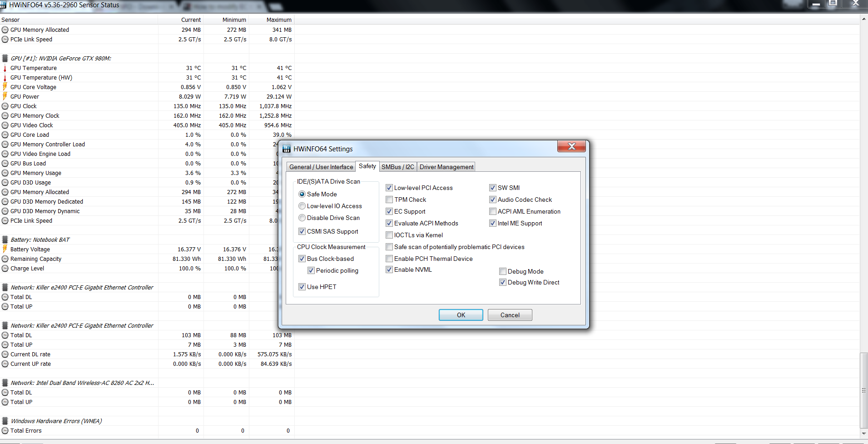Click the sensor list scrollbar down arrow
Screen dimensions: 868x444
pos(864,433)
